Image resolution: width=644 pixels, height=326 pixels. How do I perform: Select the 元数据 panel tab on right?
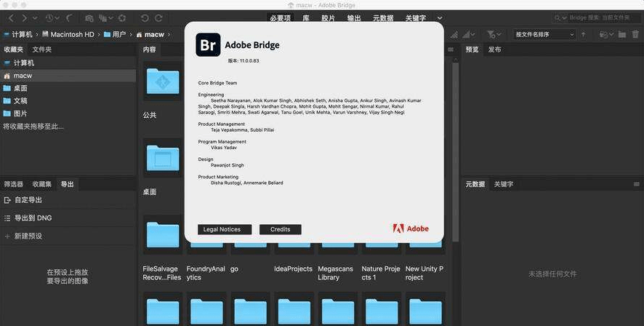point(475,184)
